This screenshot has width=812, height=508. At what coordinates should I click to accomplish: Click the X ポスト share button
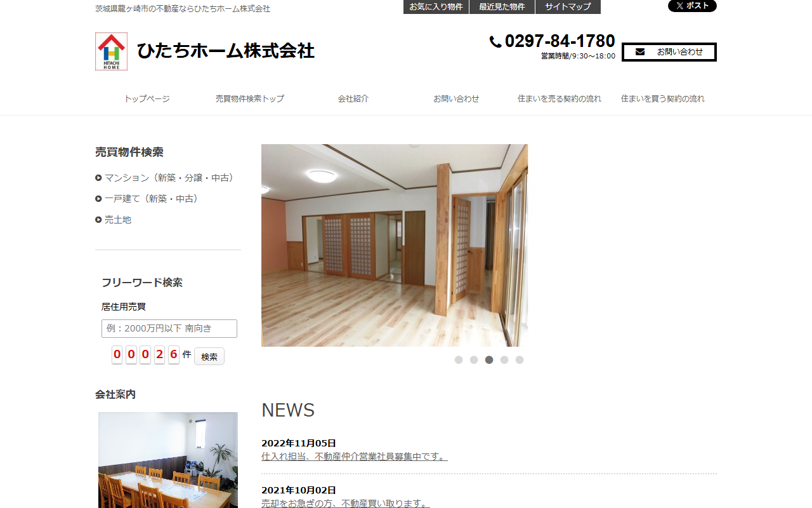tap(692, 6)
